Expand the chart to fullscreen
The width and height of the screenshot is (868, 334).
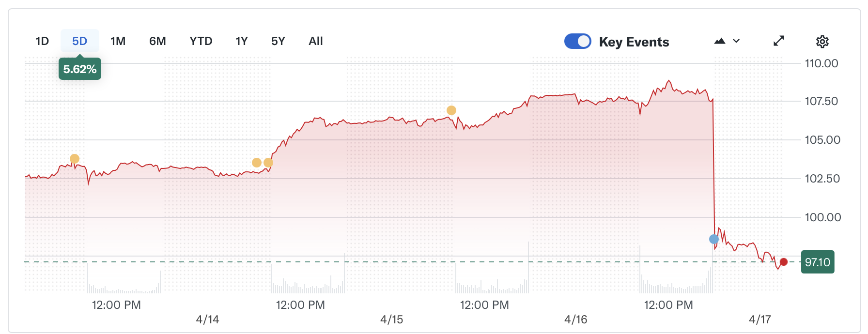[778, 41]
